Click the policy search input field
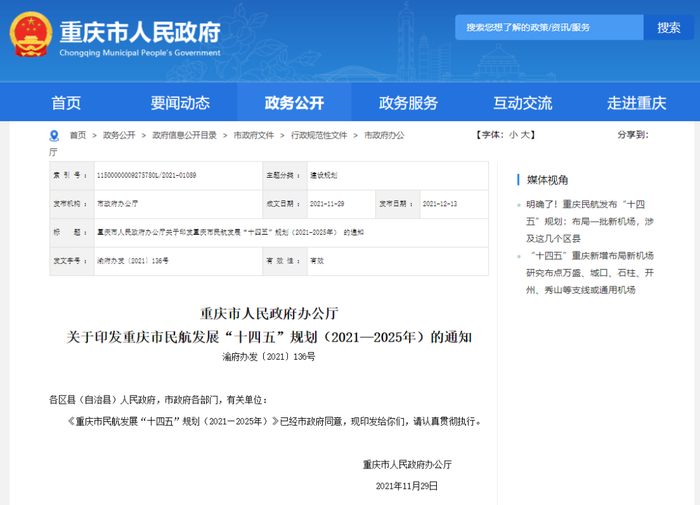The width and height of the screenshot is (700, 505). pos(549,27)
